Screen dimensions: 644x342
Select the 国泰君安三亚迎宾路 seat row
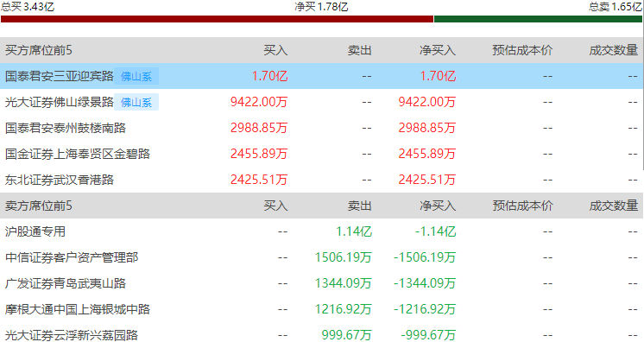click(322, 76)
